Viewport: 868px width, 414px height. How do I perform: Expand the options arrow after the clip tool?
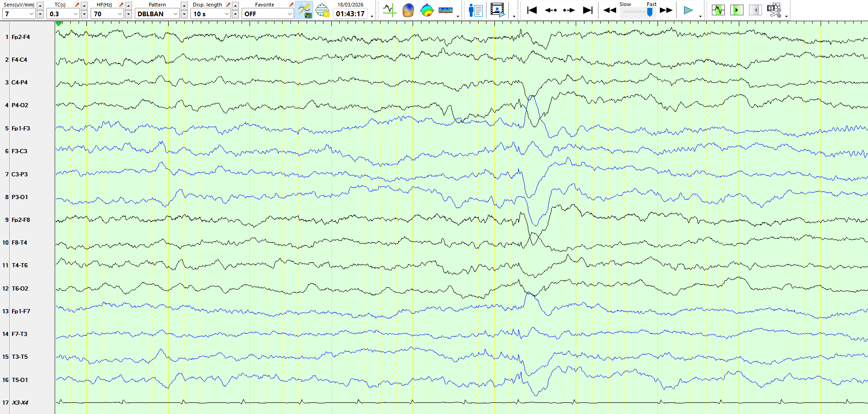point(786,16)
